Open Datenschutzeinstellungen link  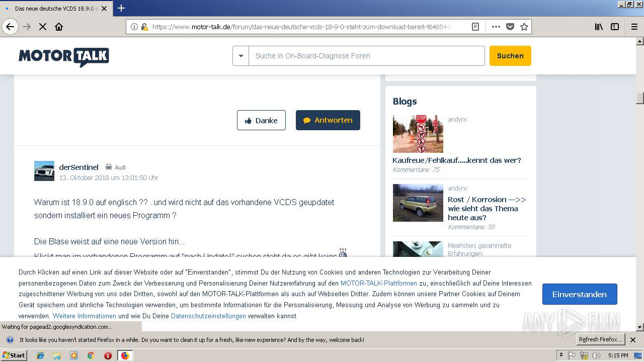pos(208,316)
